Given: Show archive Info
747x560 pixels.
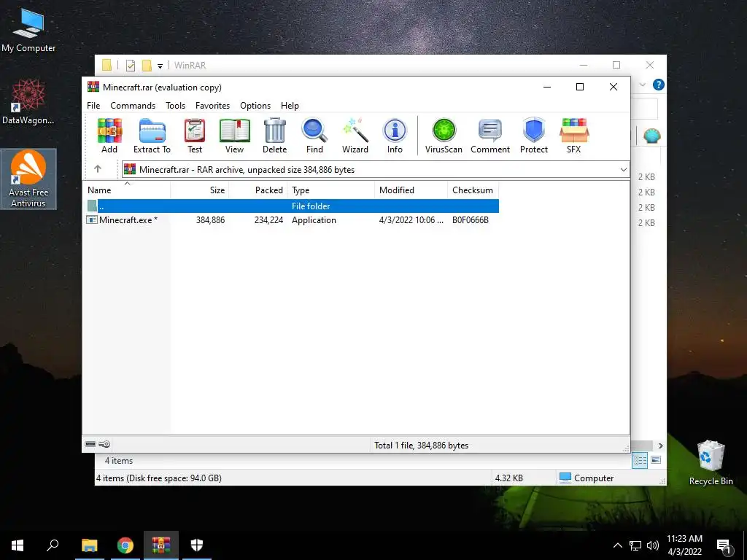Looking at the screenshot, I should 395,136.
